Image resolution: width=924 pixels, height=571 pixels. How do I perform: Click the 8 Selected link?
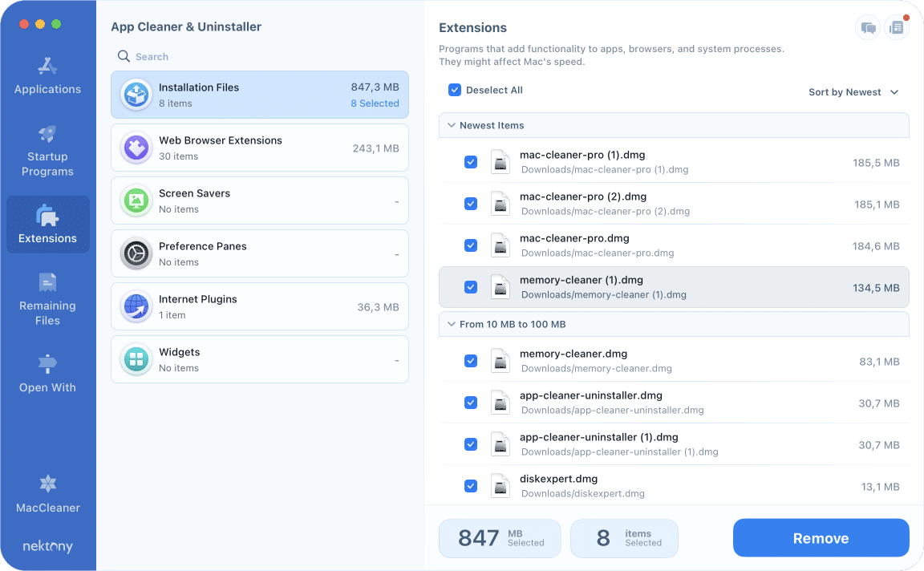pos(375,103)
